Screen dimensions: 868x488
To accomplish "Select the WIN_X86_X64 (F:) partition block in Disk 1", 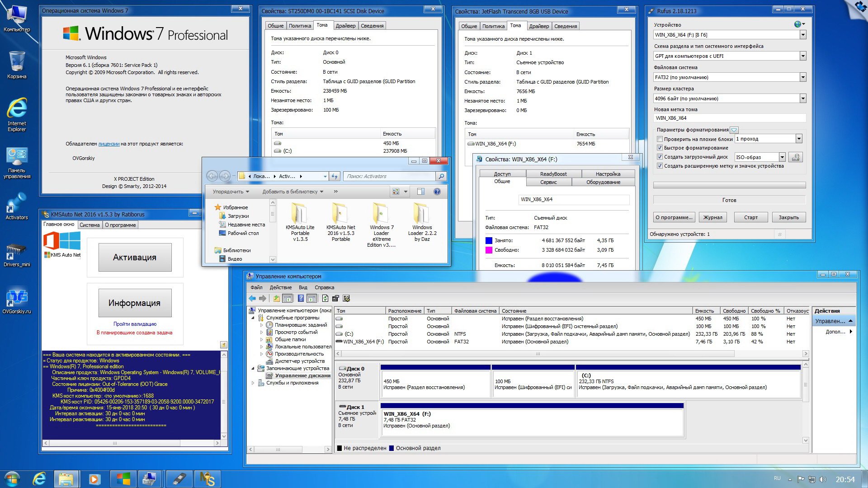I will click(x=532, y=420).
